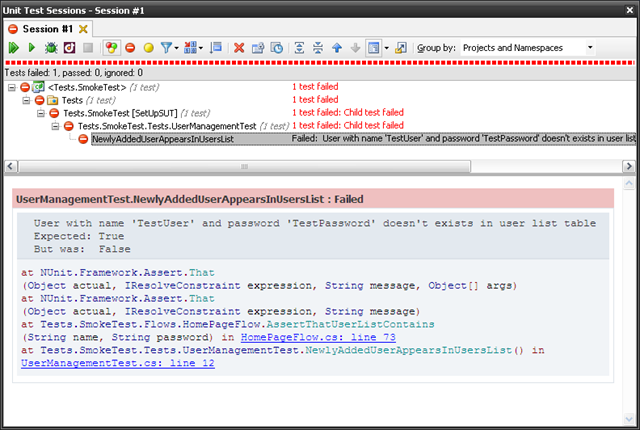Viewport: 640px width, 430px height.
Task: Debug selected tests with green bug icon
Action: 51,48
